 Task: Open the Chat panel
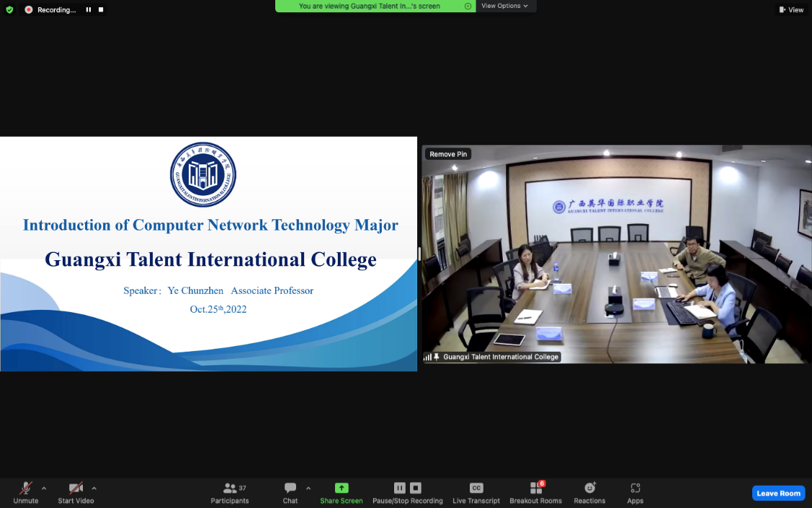pyautogui.click(x=290, y=492)
